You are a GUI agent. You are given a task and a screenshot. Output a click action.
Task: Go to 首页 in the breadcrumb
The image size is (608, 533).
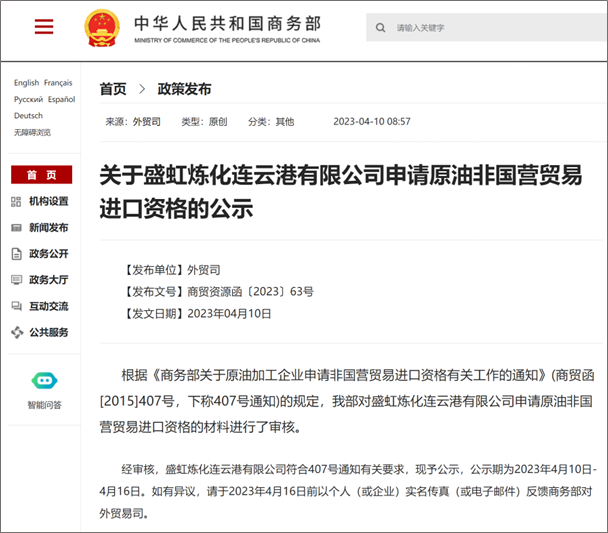113,89
